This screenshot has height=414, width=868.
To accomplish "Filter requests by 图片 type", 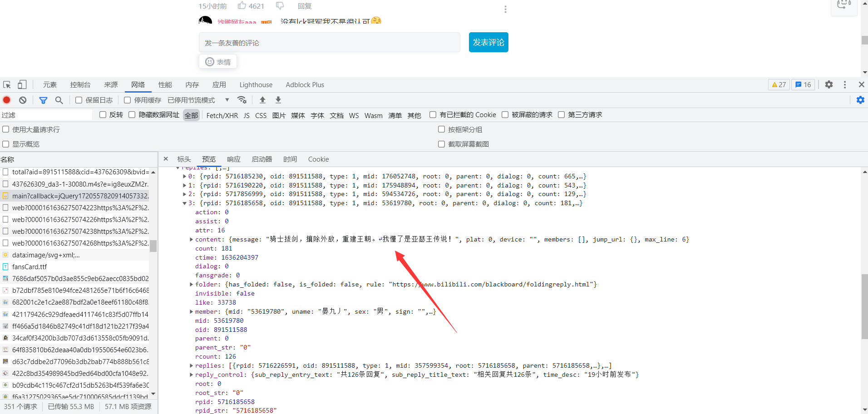I will pos(279,115).
